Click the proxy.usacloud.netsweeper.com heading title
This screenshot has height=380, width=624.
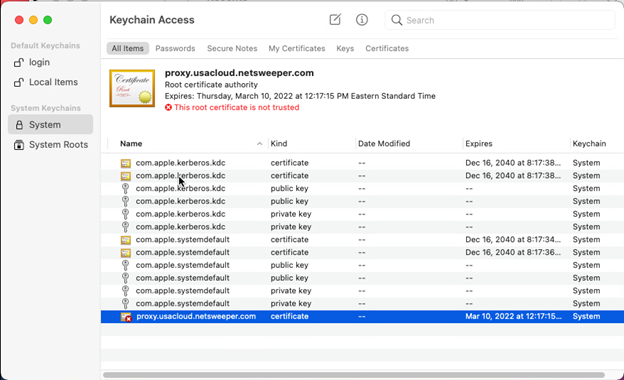[239, 73]
